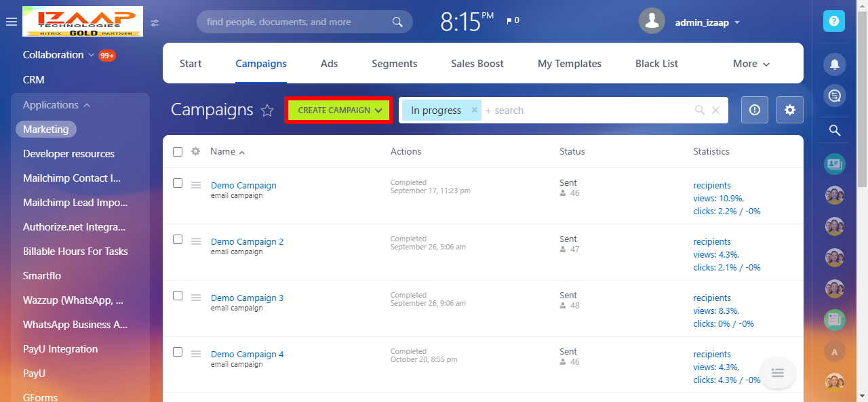Click the gear settings button beside search
Image resolution: width=868 pixels, height=402 pixels.
[789, 110]
